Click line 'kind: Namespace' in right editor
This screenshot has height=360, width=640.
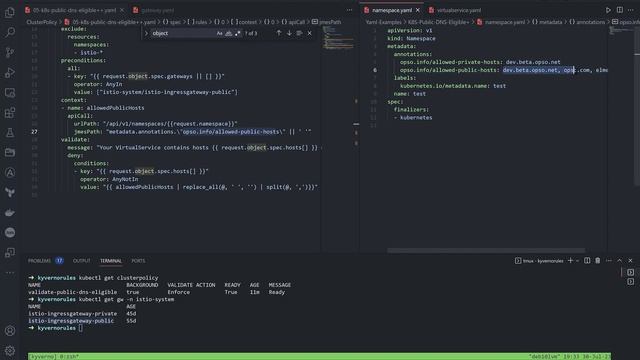pos(411,38)
